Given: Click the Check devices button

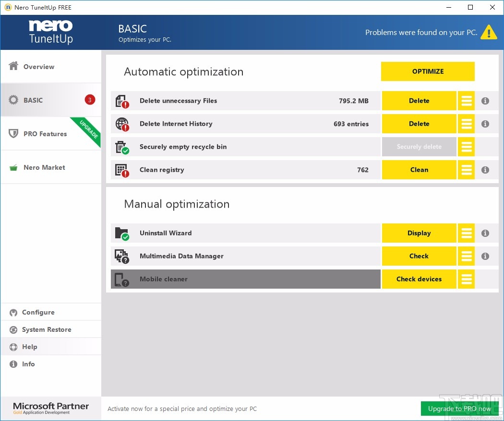Looking at the screenshot, I should pos(419,279).
